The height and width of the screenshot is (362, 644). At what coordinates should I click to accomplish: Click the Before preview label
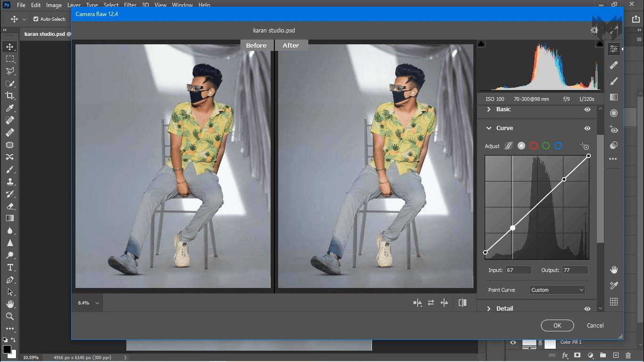click(256, 45)
